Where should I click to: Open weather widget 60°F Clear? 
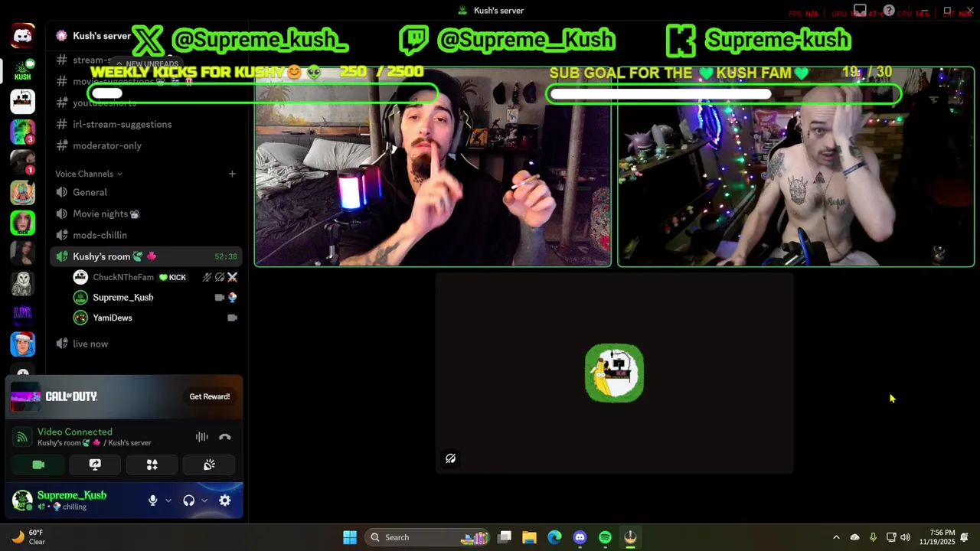pyautogui.click(x=28, y=537)
